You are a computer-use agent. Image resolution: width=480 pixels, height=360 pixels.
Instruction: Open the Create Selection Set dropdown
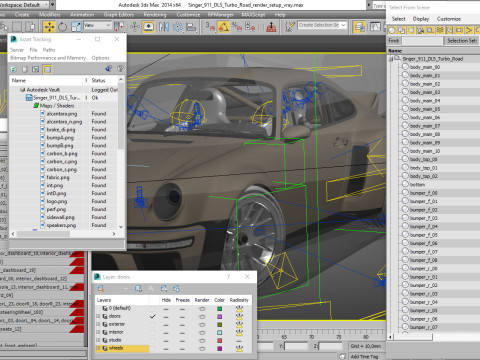click(322, 25)
